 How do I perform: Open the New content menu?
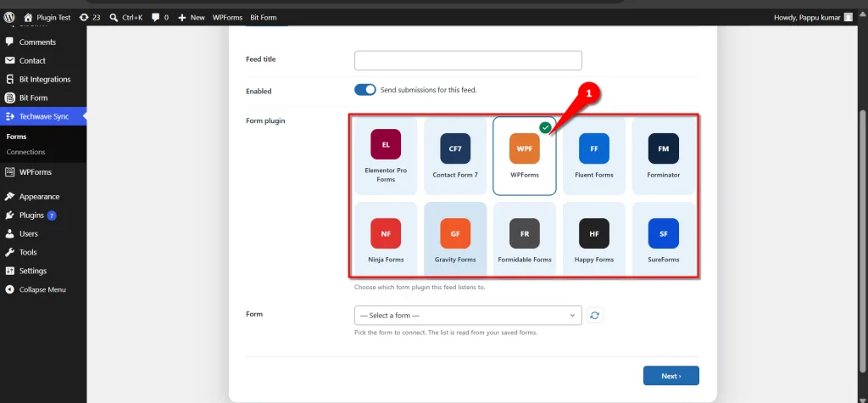click(x=191, y=17)
